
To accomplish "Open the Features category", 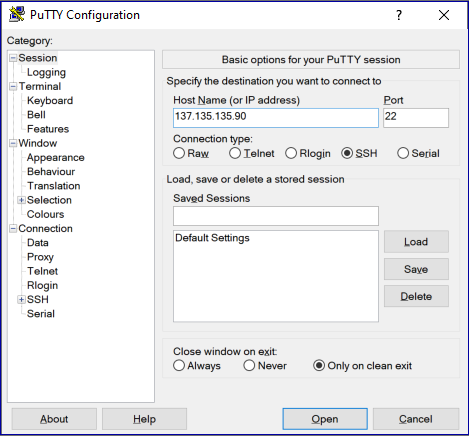I will 48,129.
